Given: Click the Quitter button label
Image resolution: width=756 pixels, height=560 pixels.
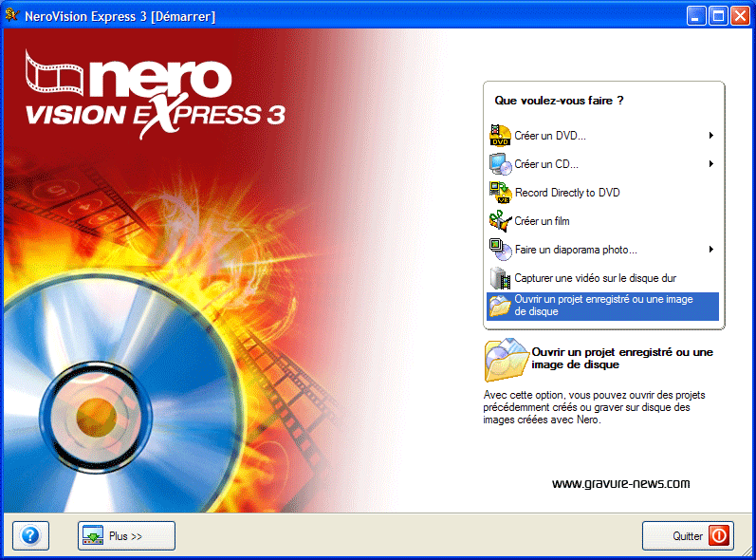Looking at the screenshot, I should (x=688, y=536).
